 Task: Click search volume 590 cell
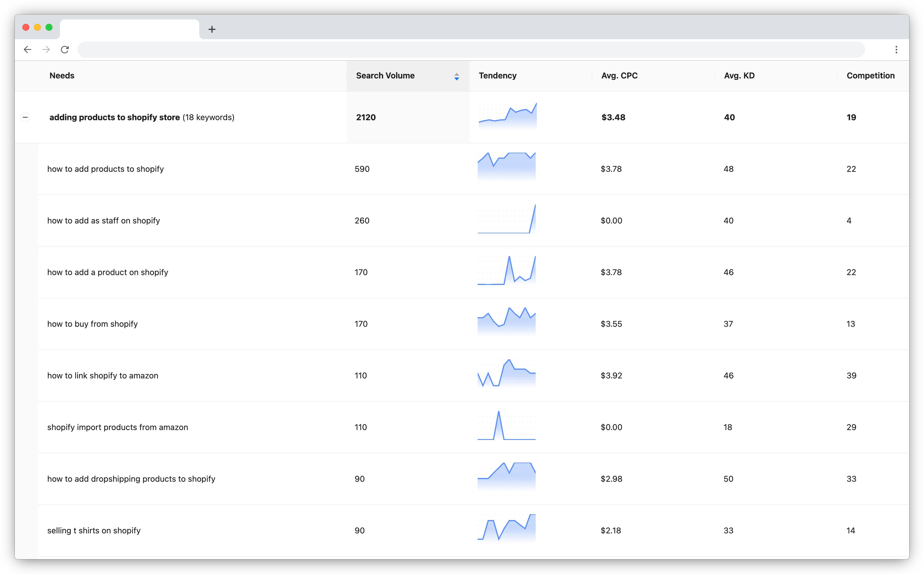(x=362, y=169)
